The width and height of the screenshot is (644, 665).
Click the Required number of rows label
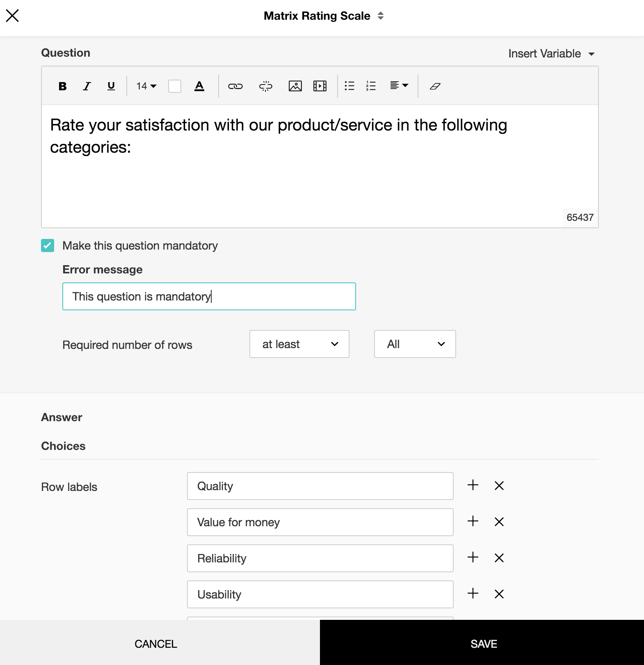coord(127,345)
